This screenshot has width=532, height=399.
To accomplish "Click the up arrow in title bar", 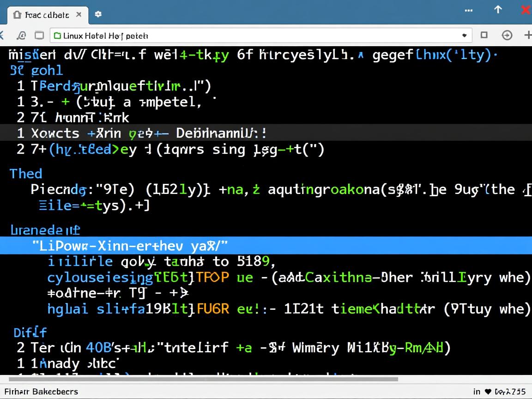I will click(498, 10).
